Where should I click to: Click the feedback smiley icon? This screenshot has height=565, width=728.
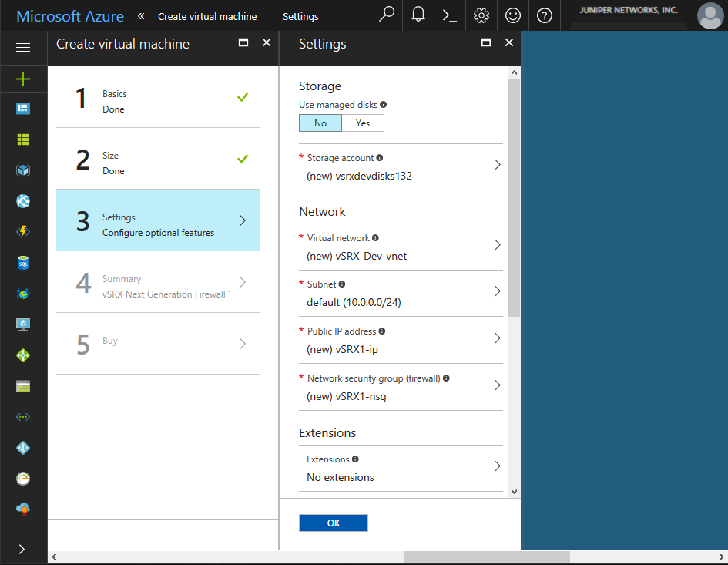point(513,15)
